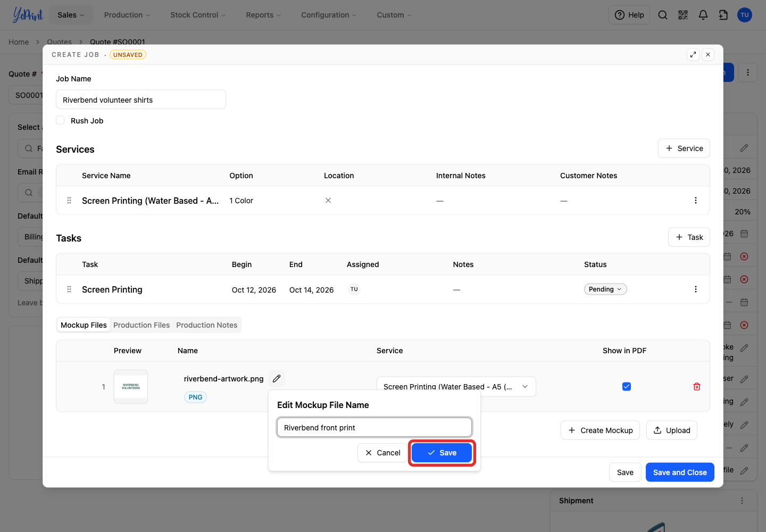Image resolution: width=766 pixels, height=532 pixels.
Task: Click the Create Mockup button
Action: tap(601, 430)
